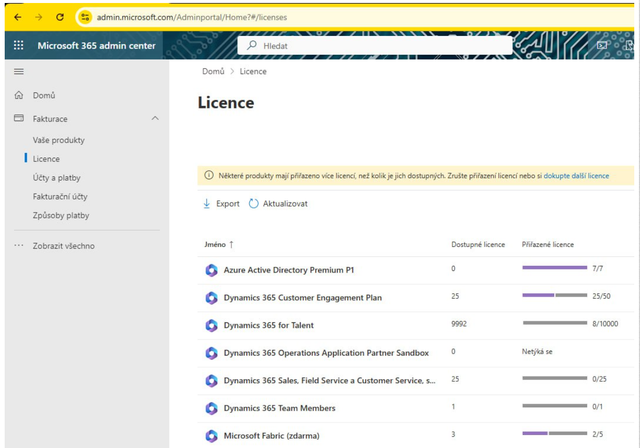Click the 8/10000 assigned count
The image size is (640, 448).
605,324
